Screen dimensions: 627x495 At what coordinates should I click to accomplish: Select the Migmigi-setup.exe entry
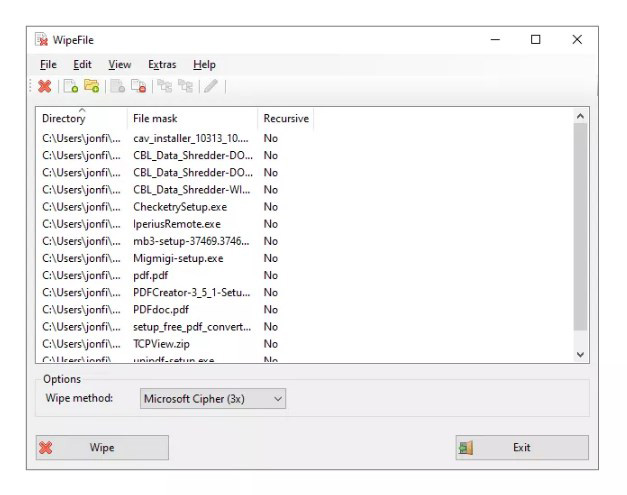coord(178,258)
